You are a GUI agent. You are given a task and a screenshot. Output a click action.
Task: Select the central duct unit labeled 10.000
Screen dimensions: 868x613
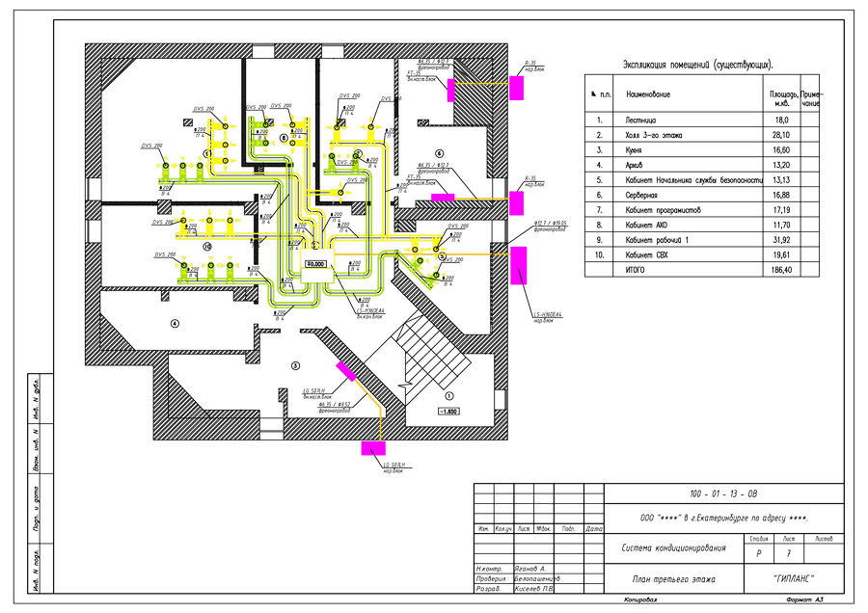tap(315, 262)
